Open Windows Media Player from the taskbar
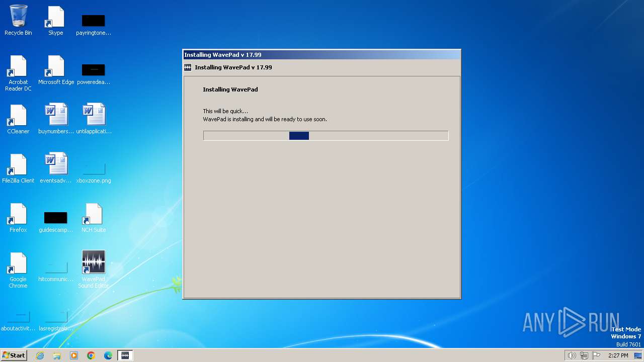644x362 pixels. click(x=74, y=355)
